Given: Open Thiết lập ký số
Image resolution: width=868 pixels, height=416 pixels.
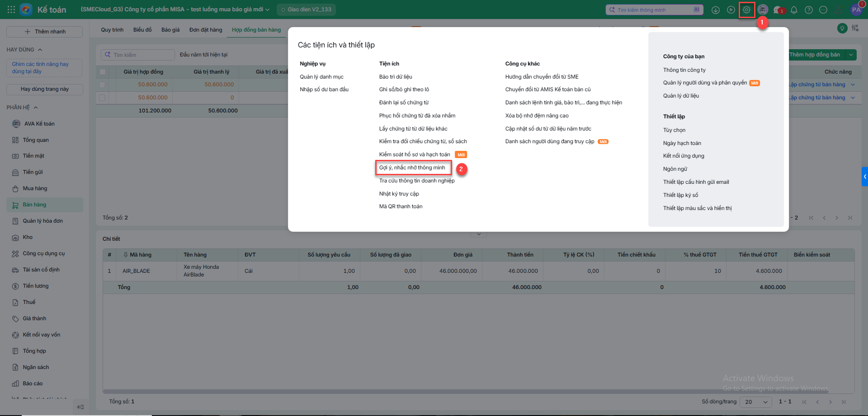Looking at the screenshot, I should pos(680,195).
